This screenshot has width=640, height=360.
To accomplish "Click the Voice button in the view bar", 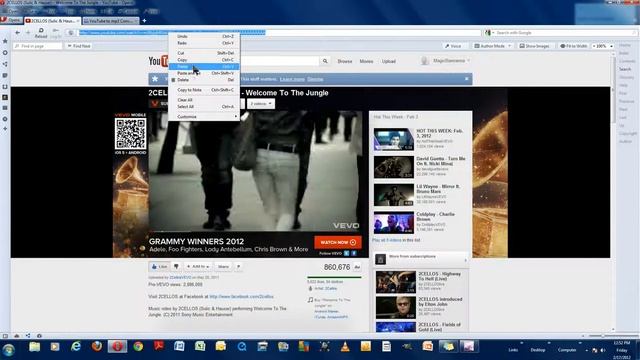I will [x=453, y=46].
